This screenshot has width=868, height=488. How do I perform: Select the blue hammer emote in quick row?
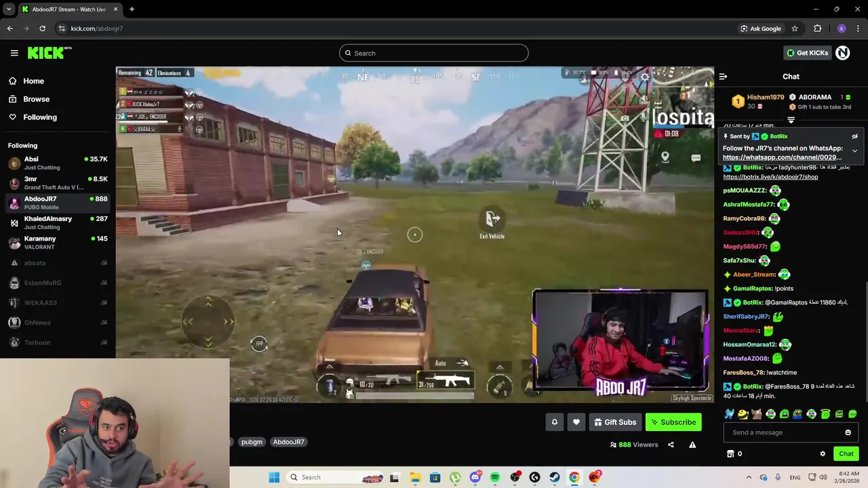[x=729, y=414]
